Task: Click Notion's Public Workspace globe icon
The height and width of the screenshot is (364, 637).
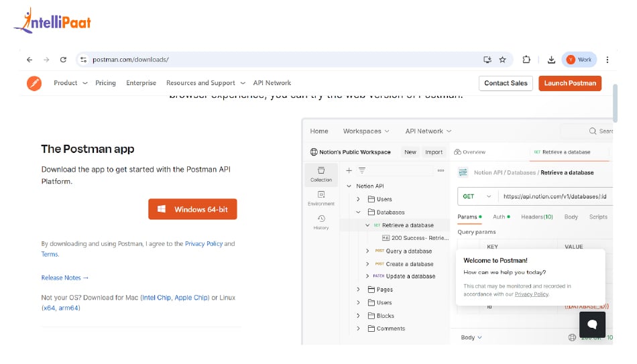Action: (x=314, y=152)
